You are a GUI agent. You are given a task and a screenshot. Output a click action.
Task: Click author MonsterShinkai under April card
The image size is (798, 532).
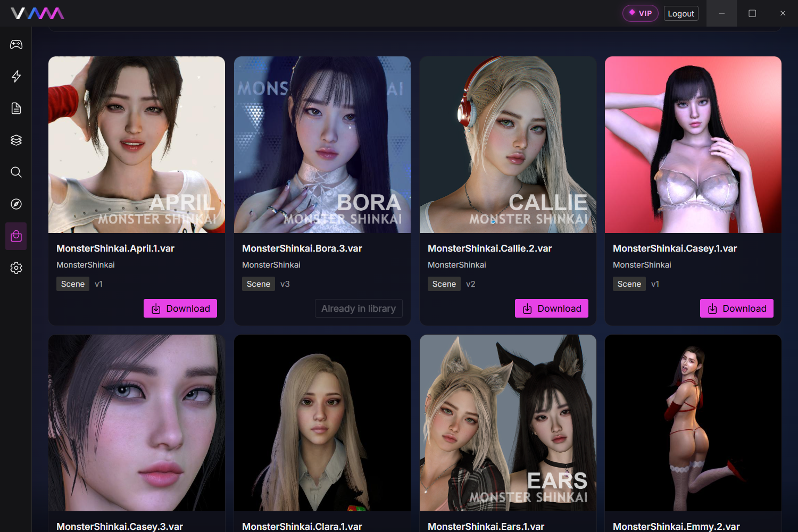click(x=86, y=265)
